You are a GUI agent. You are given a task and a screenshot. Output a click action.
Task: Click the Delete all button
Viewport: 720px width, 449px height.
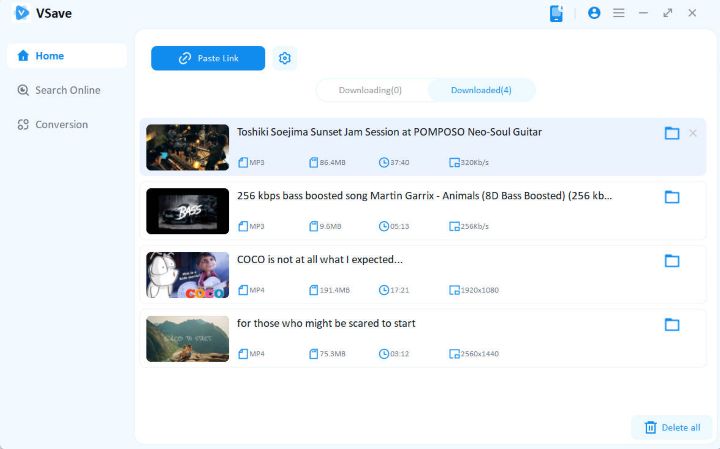[672, 427]
